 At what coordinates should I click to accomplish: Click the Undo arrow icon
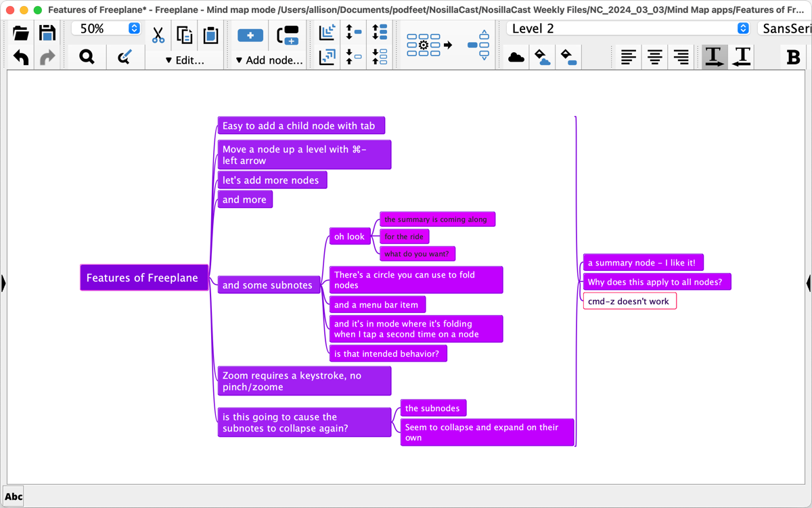pos(21,58)
